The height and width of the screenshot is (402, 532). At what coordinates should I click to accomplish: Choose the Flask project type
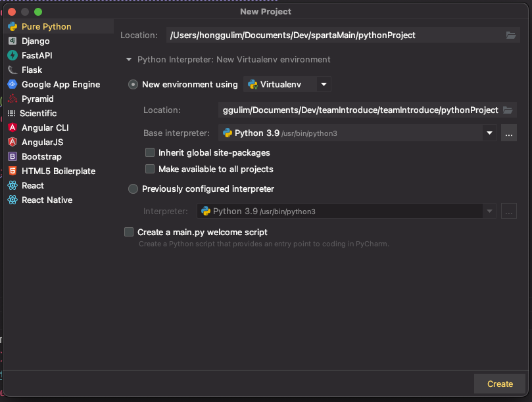point(32,70)
